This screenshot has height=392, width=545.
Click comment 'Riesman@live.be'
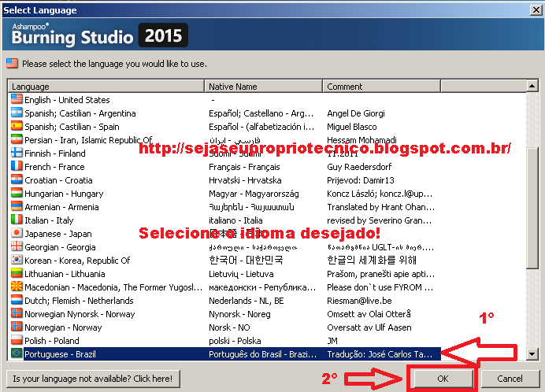tap(359, 301)
